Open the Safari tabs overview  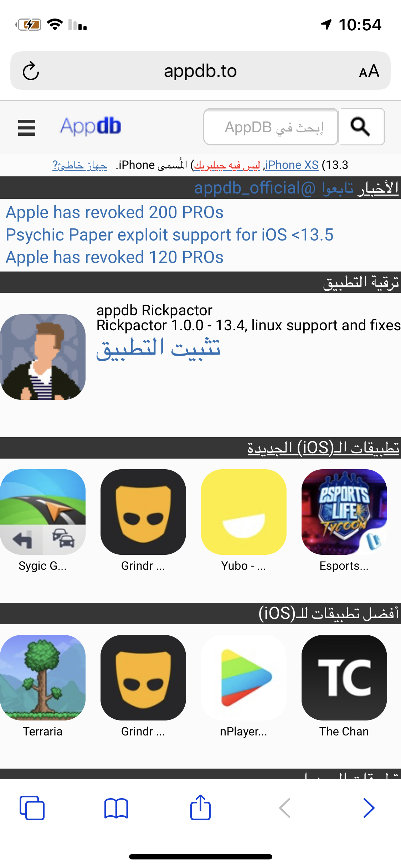point(32,808)
